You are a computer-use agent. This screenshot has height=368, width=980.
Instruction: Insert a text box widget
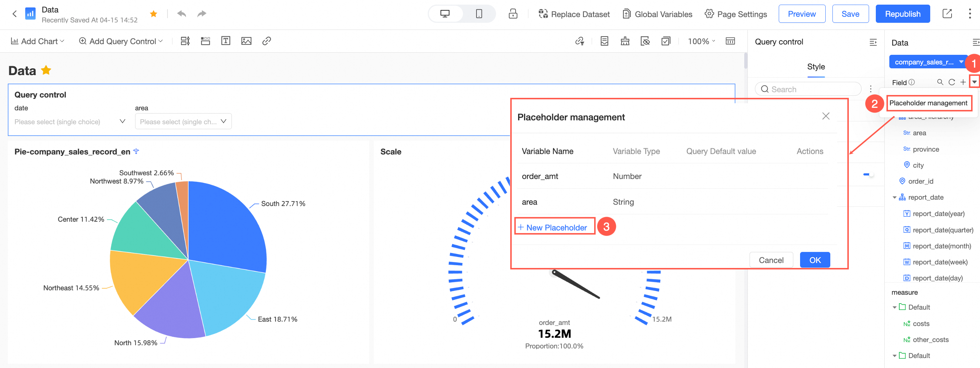225,41
